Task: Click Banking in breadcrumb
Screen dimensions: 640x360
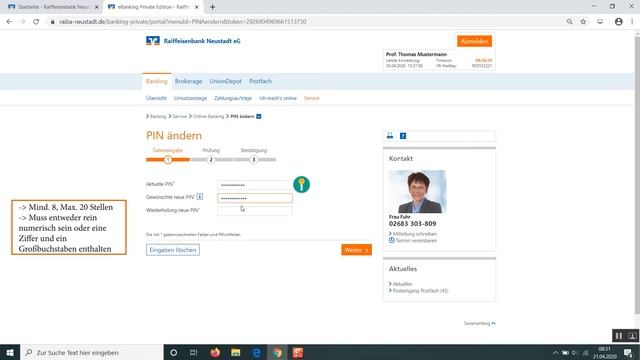Action: pos(158,116)
